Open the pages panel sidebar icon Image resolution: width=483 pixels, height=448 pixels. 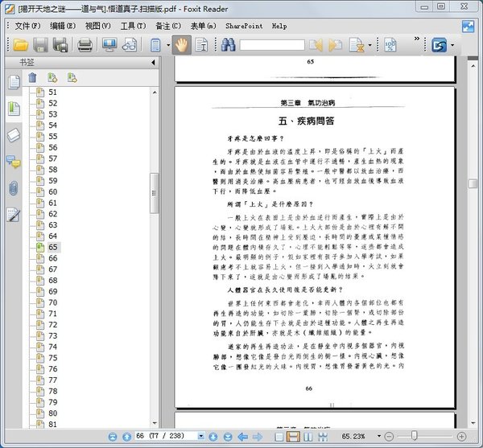point(14,82)
